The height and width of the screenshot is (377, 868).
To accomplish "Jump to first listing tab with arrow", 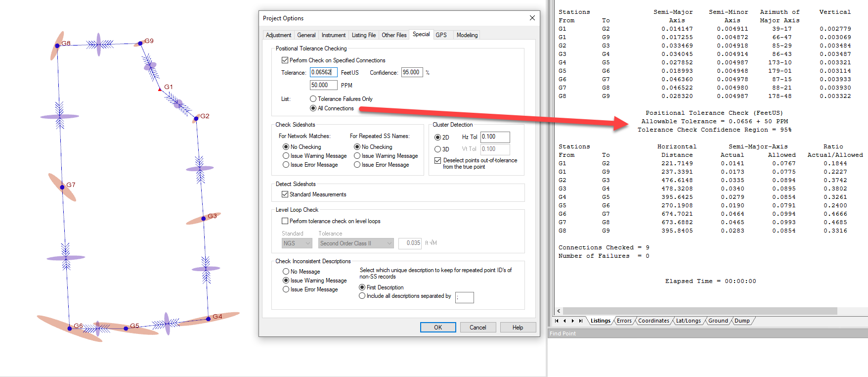I will click(x=557, y=321).
